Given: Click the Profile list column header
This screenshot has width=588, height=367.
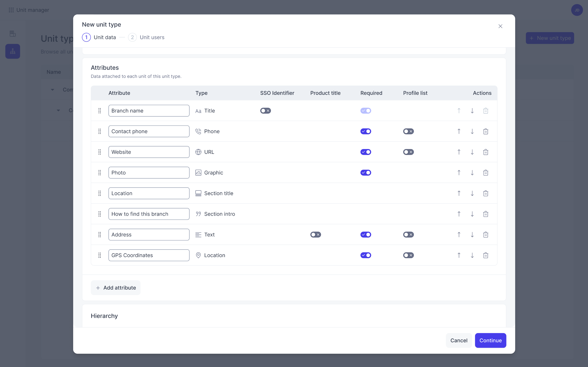Looking at the screenshot, I should 415,93.
